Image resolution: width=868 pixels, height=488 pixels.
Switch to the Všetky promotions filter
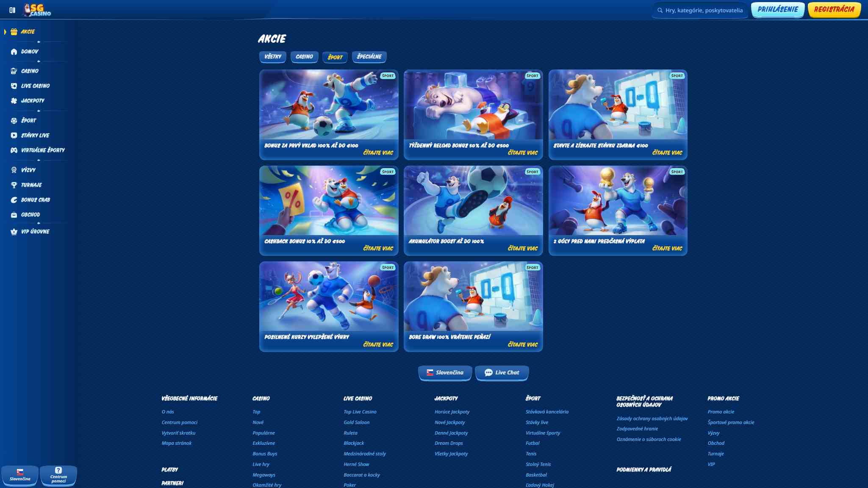click(272, 57)
